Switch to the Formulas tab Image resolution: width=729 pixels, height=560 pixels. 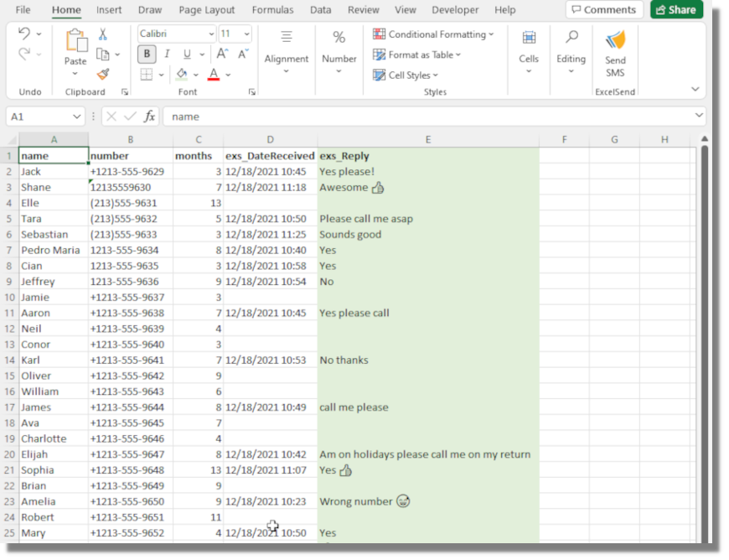tap(272, 10)
